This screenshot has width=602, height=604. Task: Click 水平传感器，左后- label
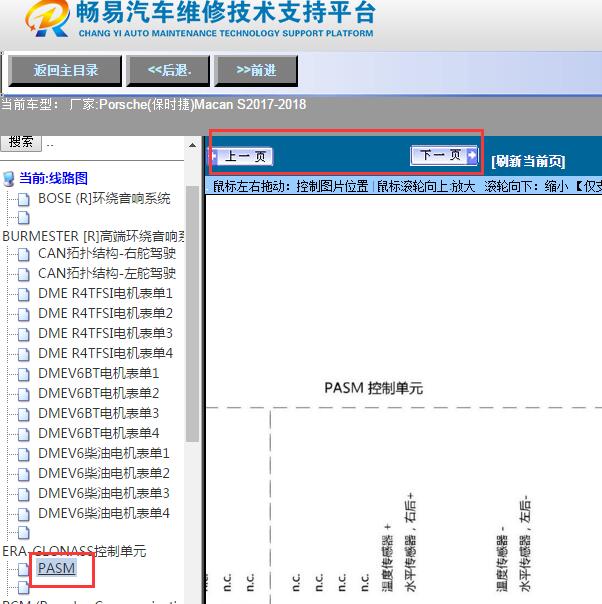click(525, 544)
